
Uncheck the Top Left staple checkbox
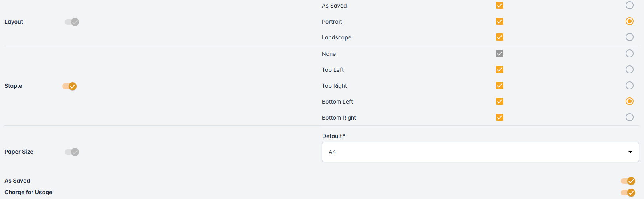point(500,69)
